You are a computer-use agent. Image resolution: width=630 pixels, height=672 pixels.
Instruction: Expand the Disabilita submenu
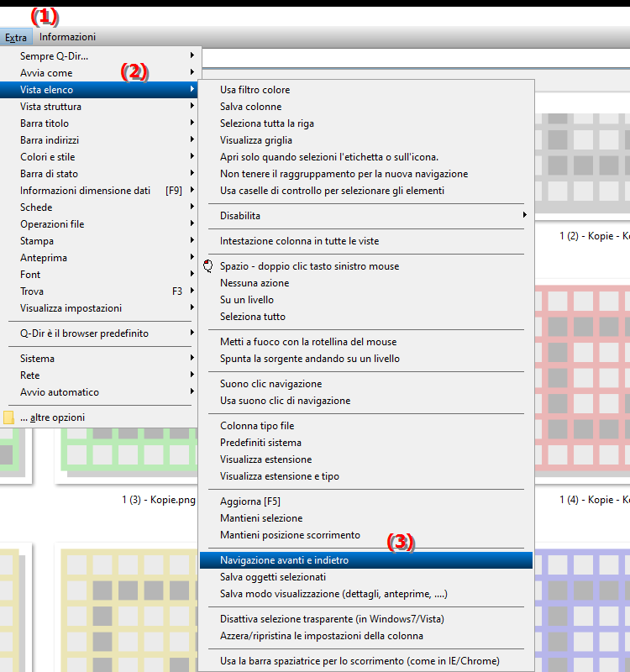pos(366,216)
